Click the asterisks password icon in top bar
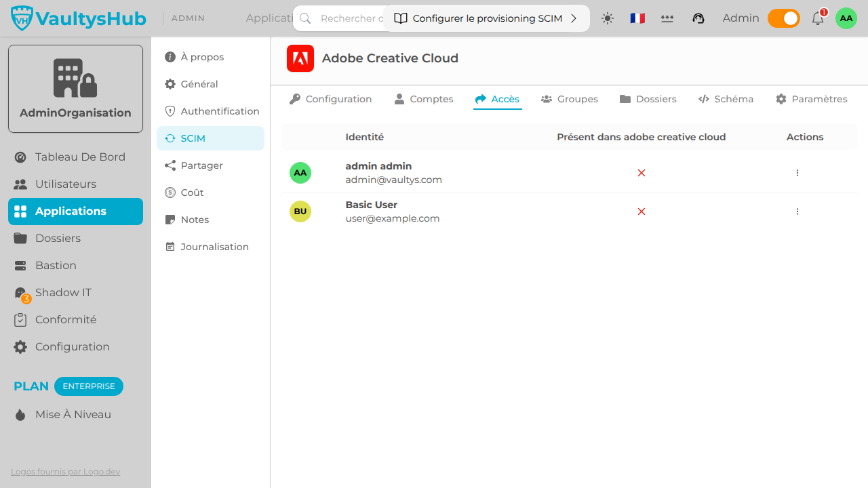This screenshot has width=868, height=488. [x=667, y=18]
